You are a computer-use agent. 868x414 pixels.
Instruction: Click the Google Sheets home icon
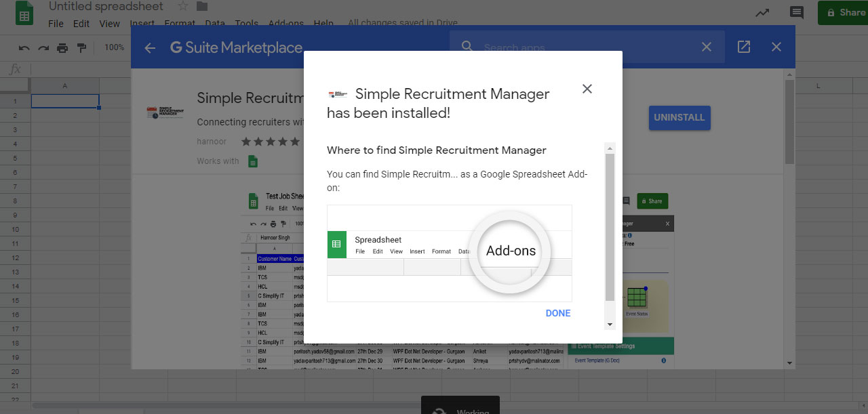(x=24, y=13)
